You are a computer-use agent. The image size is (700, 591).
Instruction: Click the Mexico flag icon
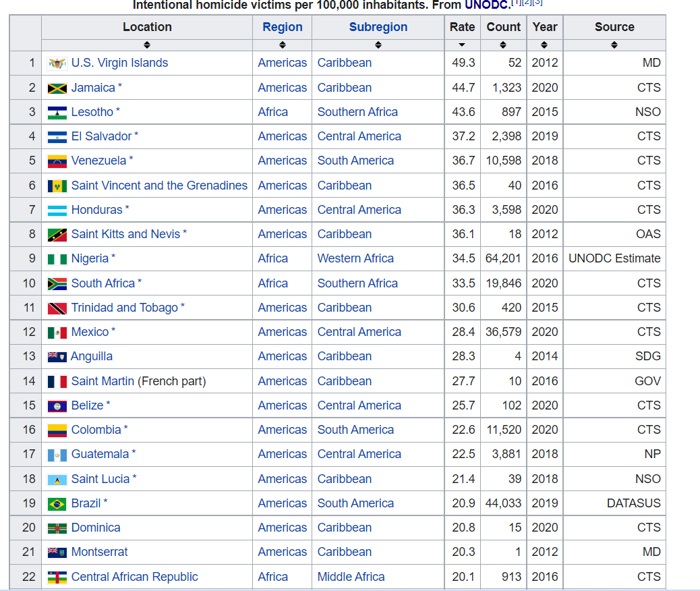pos(57,333)
